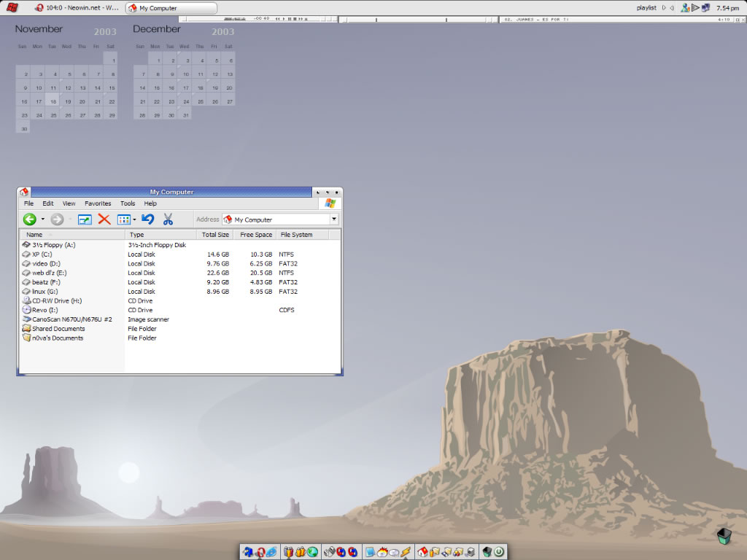Image resolution: width=747 pixels, height=560 pixels.
Task: Click the red house icon in dock
Action: (422, 553)
